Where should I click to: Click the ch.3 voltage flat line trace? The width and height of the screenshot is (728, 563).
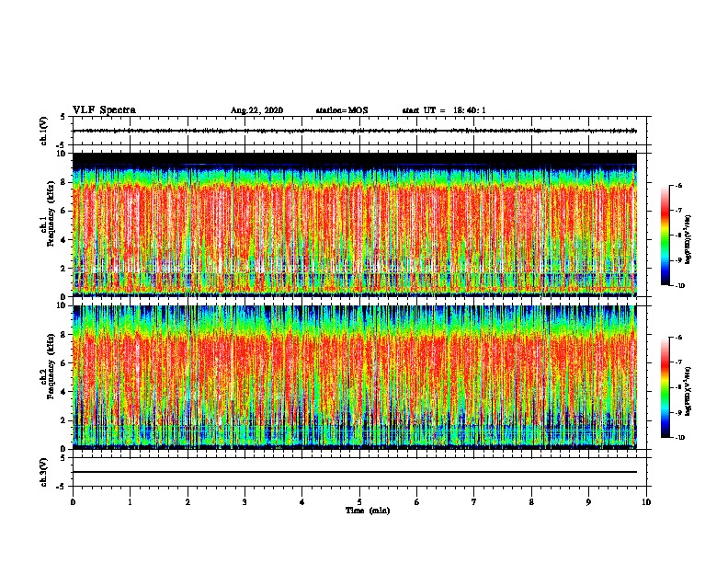pyautogui.click(x=355, y=472)
